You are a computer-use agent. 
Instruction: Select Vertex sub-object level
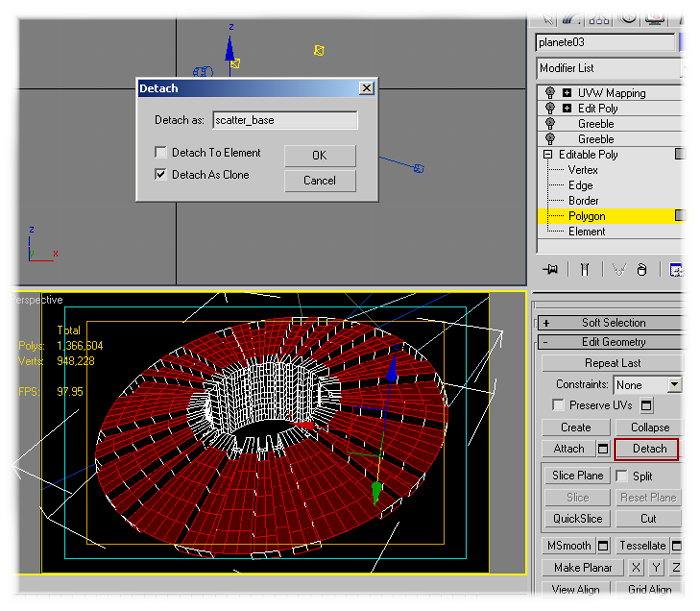(x=583, y=170)
